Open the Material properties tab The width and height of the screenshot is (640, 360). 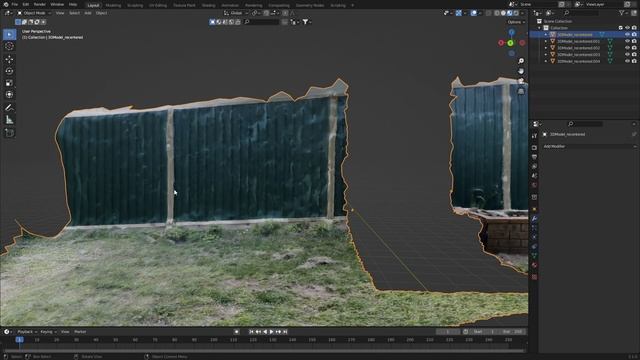click(534, 265)
